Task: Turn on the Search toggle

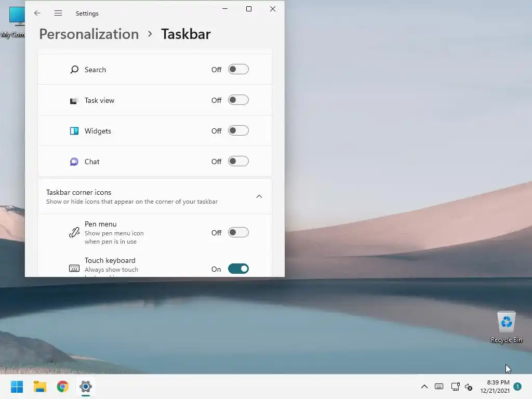Action: click(238, 69)
